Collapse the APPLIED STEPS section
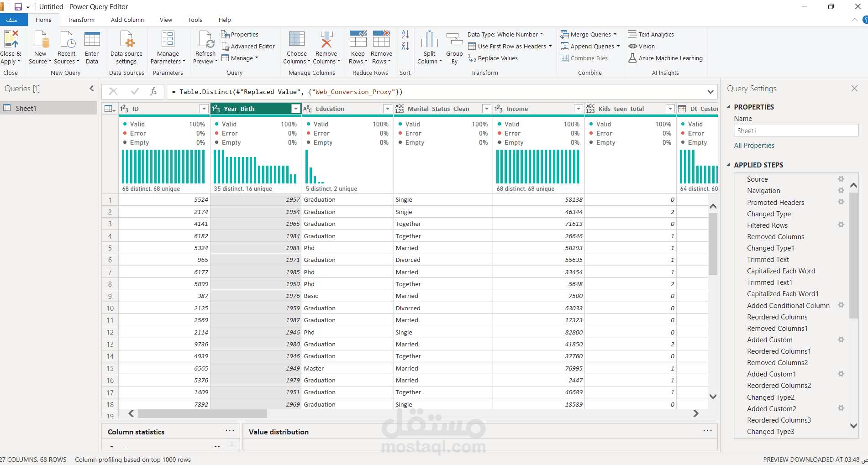 pos(728,165)
